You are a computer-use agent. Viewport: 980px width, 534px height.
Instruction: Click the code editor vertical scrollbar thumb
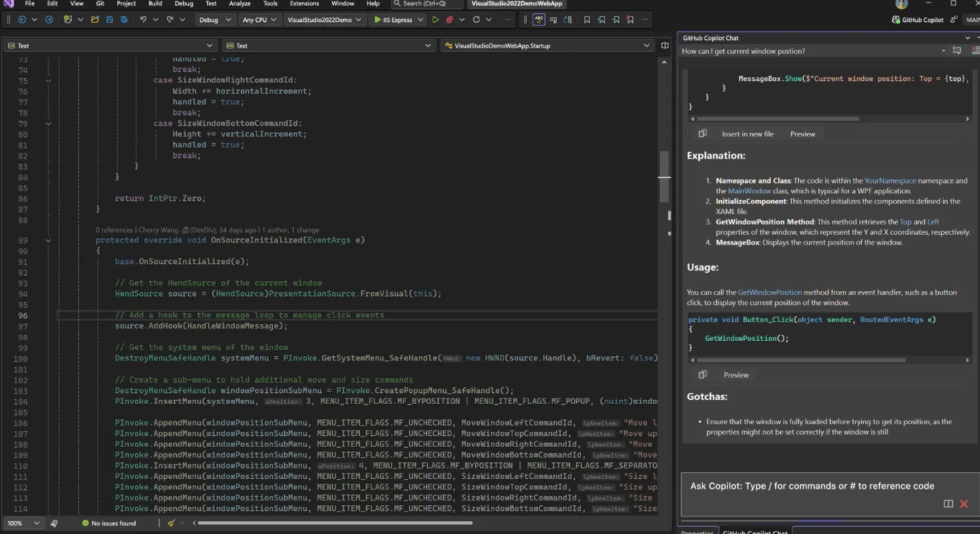coord(664,176)
